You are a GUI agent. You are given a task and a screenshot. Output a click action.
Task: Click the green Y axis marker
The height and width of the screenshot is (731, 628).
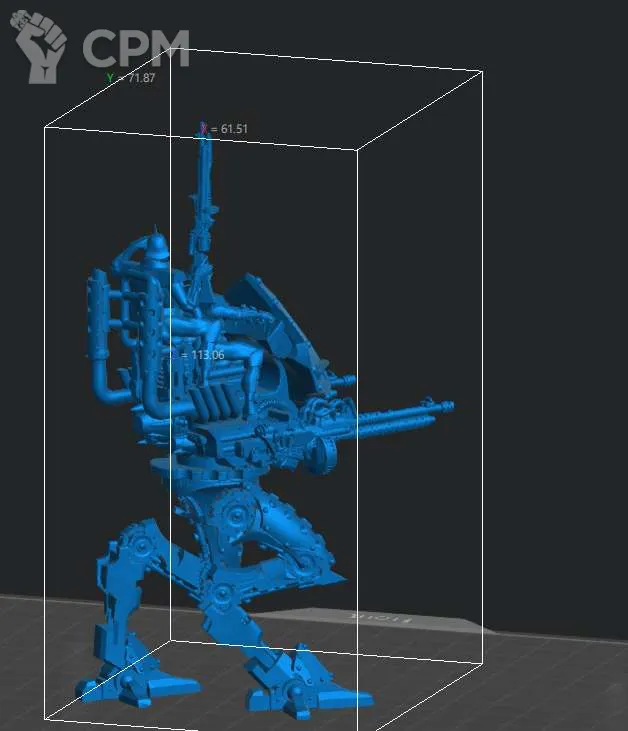[110, 77]
